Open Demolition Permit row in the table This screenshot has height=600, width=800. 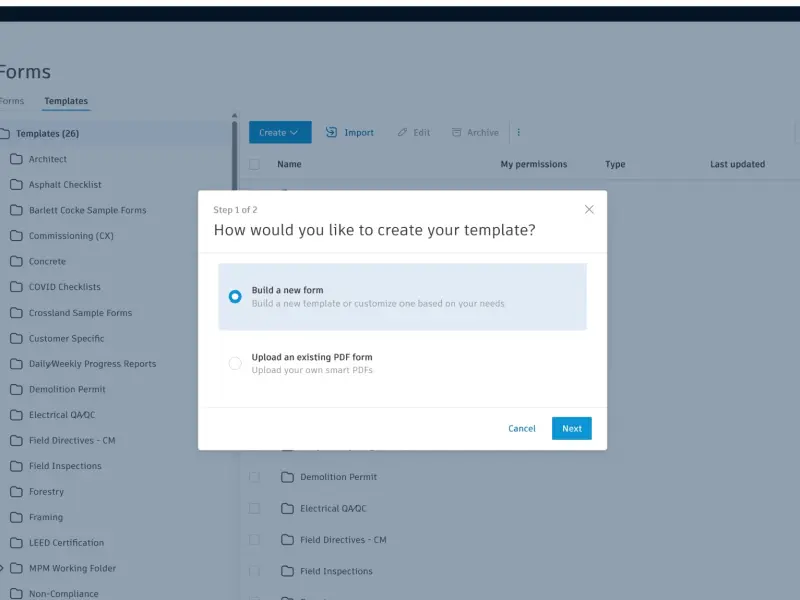pyautogui.click(x=338, y=477)
